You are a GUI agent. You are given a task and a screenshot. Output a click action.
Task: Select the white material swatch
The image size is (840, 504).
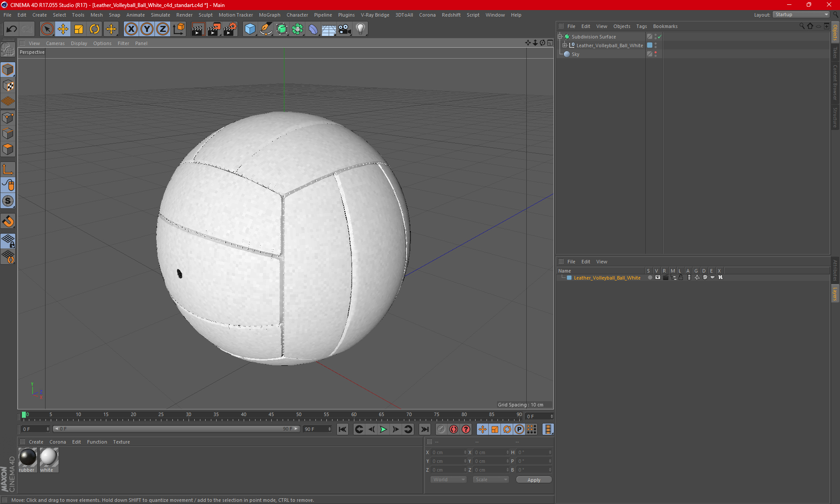tap(49, 460)
